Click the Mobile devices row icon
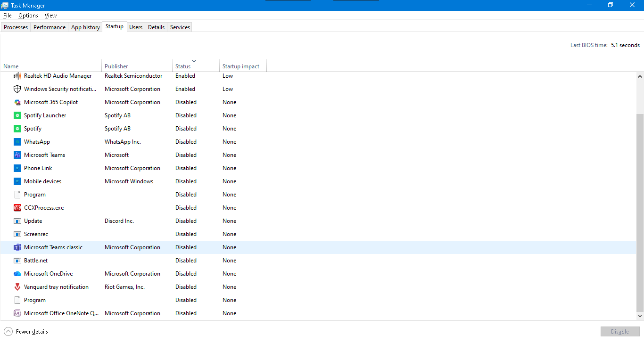644x343 pixels. pos(17,181)
